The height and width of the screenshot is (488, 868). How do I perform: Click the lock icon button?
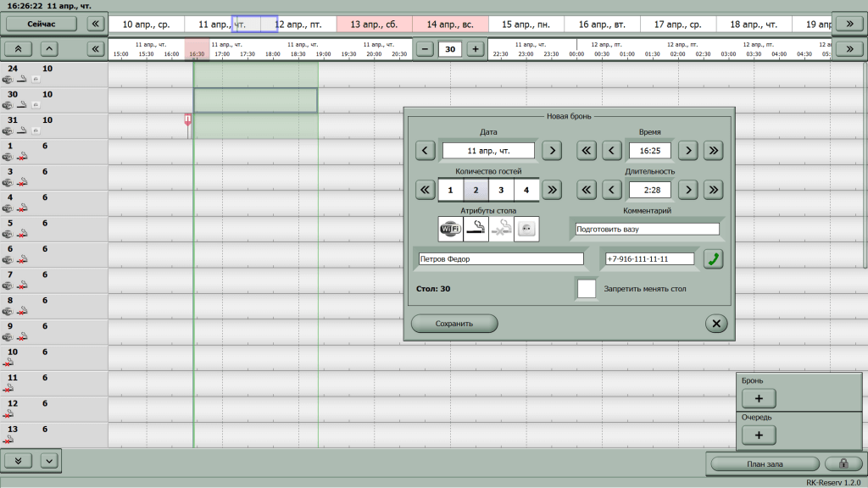843,463
